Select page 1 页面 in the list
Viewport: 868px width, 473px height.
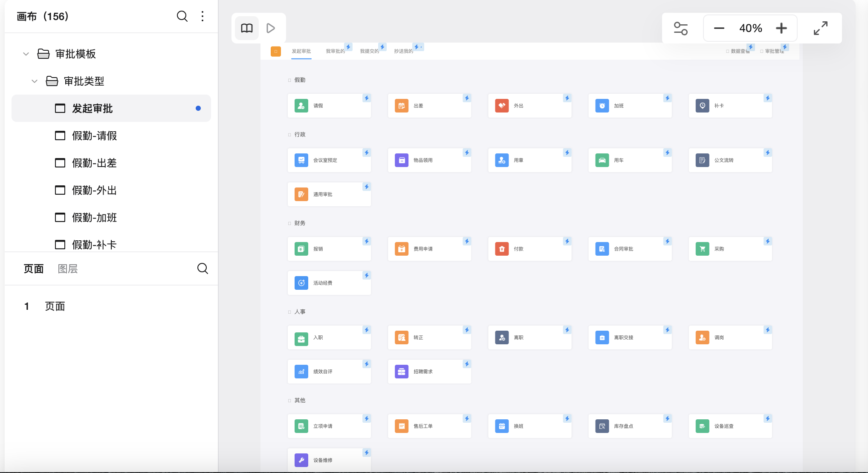pos(111,306)
